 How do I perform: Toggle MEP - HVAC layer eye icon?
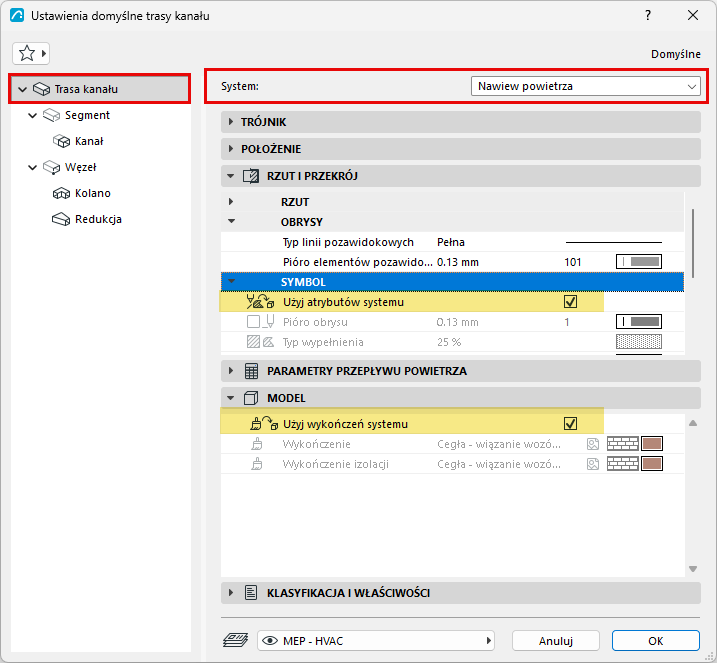tap(270, 641)
